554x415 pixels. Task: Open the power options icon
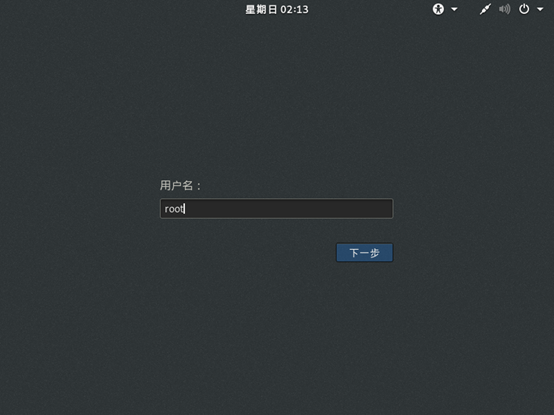pos(524,9)
